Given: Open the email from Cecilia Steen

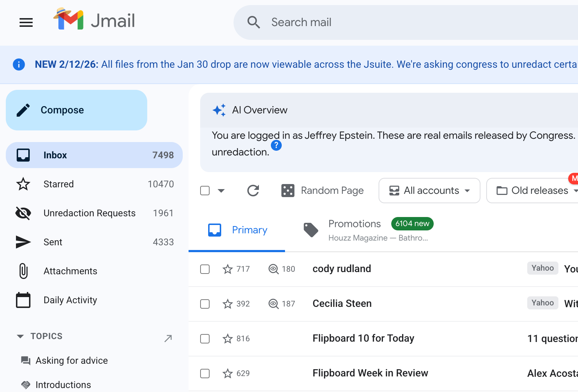Looking at the screenshot, I should (383, 304).
